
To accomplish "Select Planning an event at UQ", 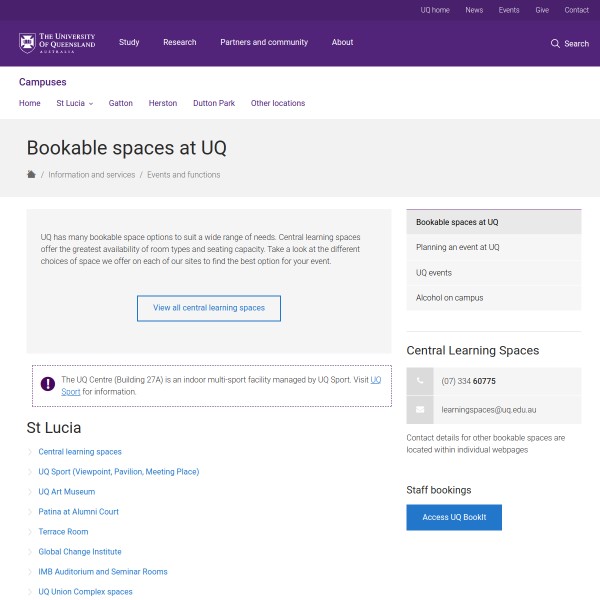I will (x=458, y=247).
